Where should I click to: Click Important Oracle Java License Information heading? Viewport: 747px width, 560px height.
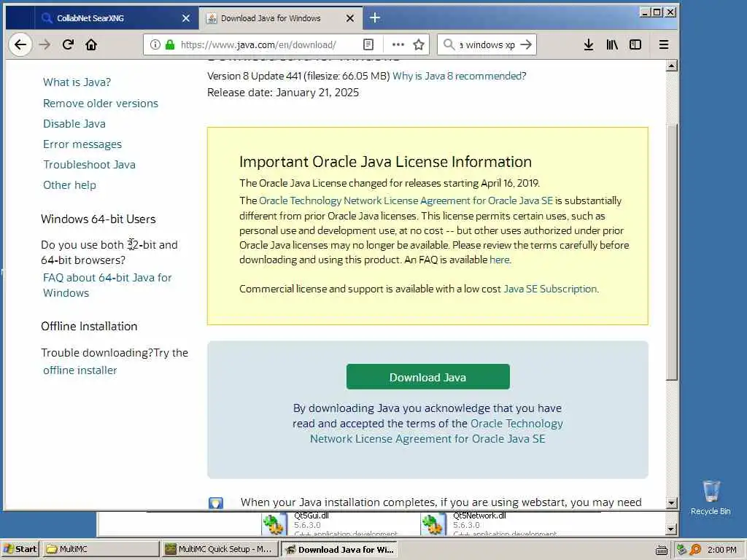(x=385, y=162)
